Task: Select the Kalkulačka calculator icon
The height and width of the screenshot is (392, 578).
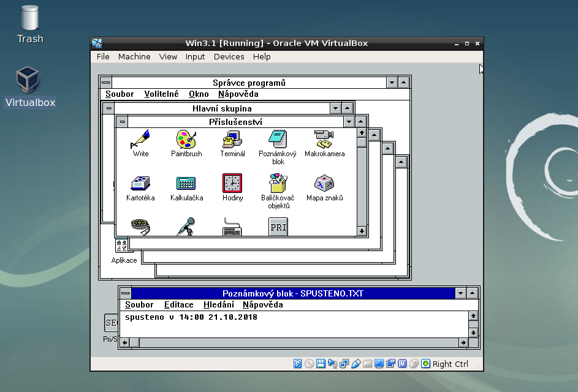Action: tap(186, 184)
